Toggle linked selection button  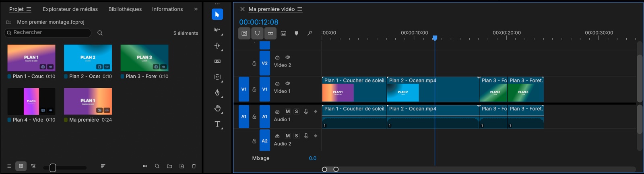click(270, 33)
